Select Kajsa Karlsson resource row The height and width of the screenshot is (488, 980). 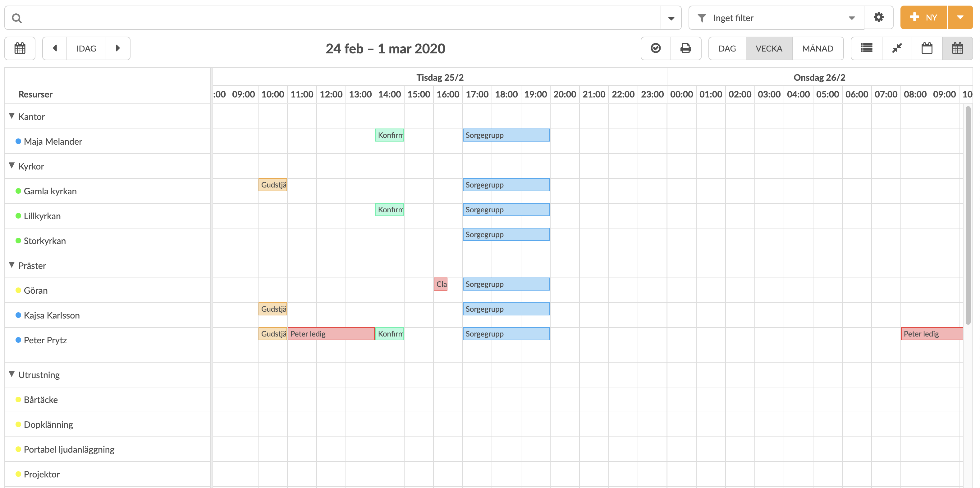pyautogui.click(x=107, y=315)
